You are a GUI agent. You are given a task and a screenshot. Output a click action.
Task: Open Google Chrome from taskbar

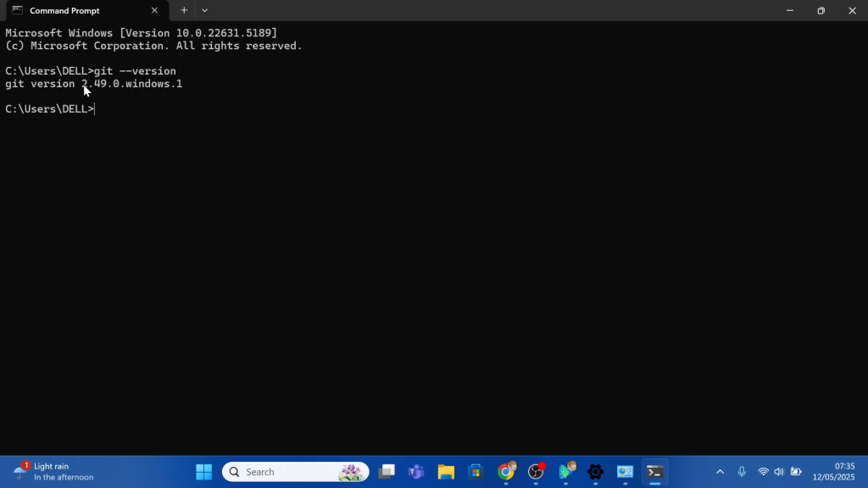[x=506, y=472]
